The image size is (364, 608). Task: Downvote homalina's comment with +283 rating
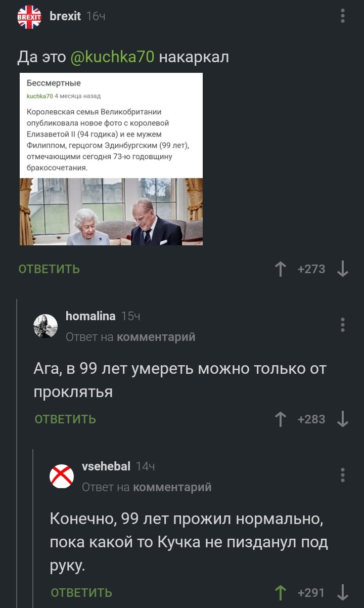(x=342, y=419)
